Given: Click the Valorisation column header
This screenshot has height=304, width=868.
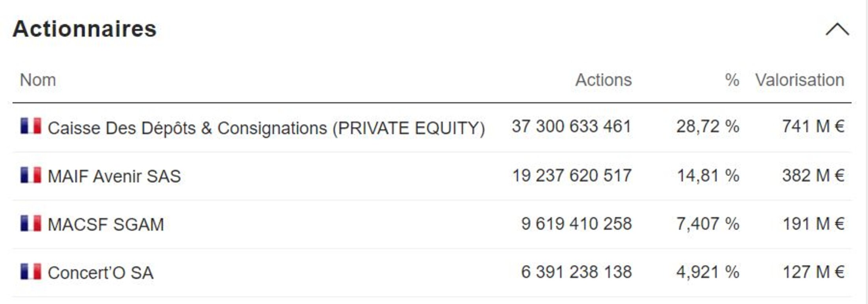Looking at the screenshot, I should coord(799,80).
